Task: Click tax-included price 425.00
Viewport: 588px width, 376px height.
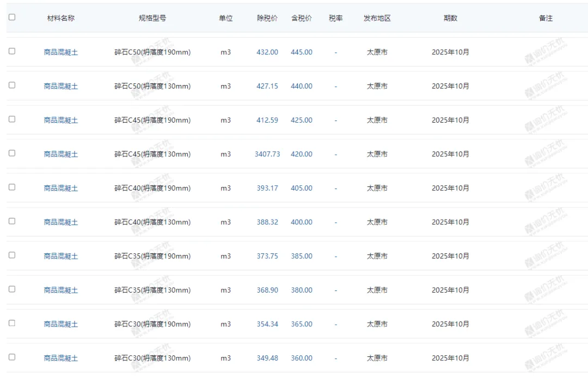Action: (x=302, y=120)
